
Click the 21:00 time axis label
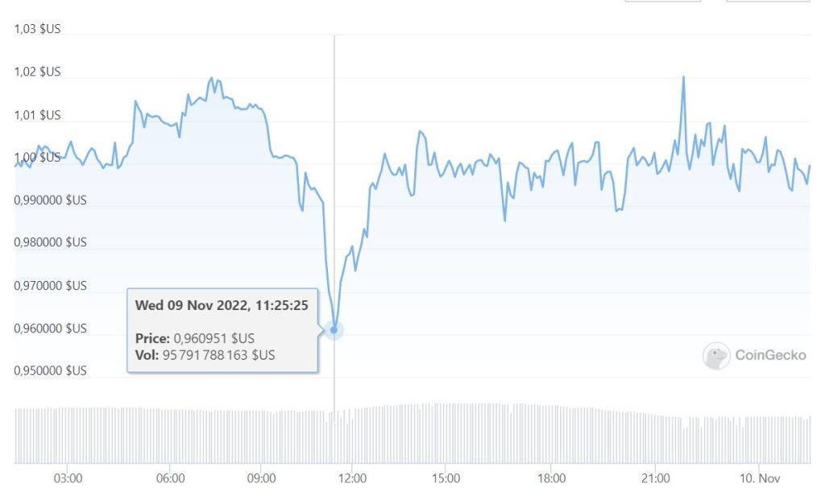[x=656, y=478]
